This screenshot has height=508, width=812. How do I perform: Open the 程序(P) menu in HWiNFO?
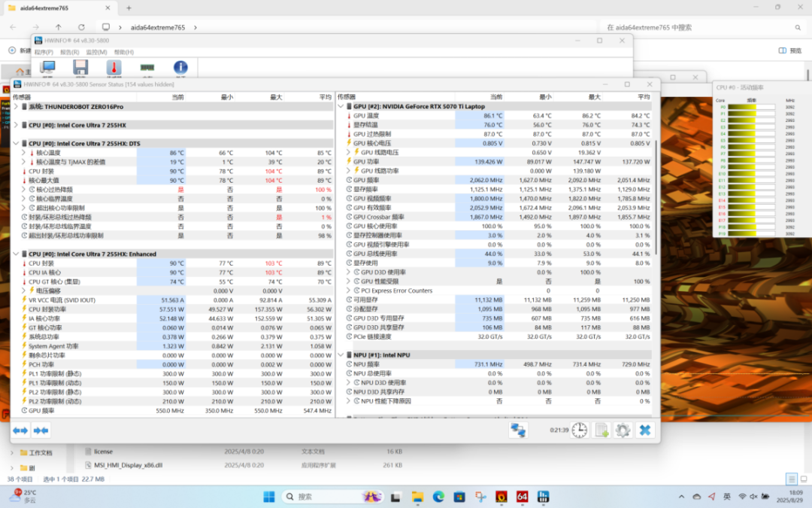44,53
